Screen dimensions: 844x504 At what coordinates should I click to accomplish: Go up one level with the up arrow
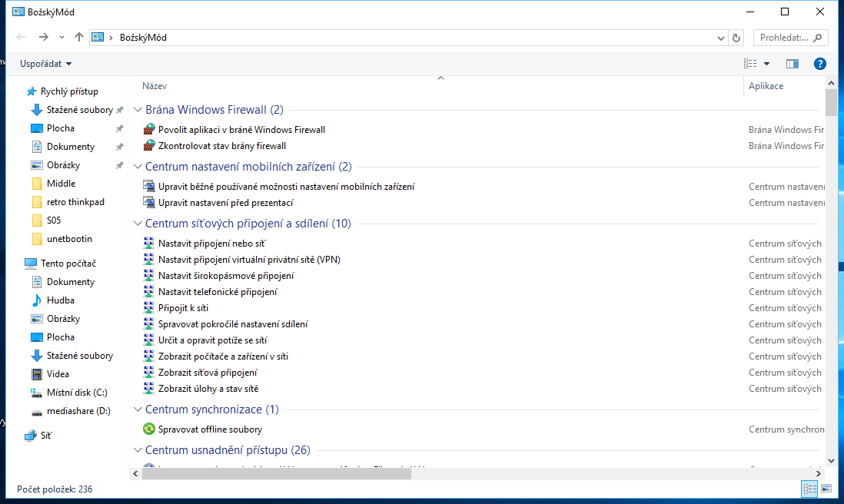(79, 37)
